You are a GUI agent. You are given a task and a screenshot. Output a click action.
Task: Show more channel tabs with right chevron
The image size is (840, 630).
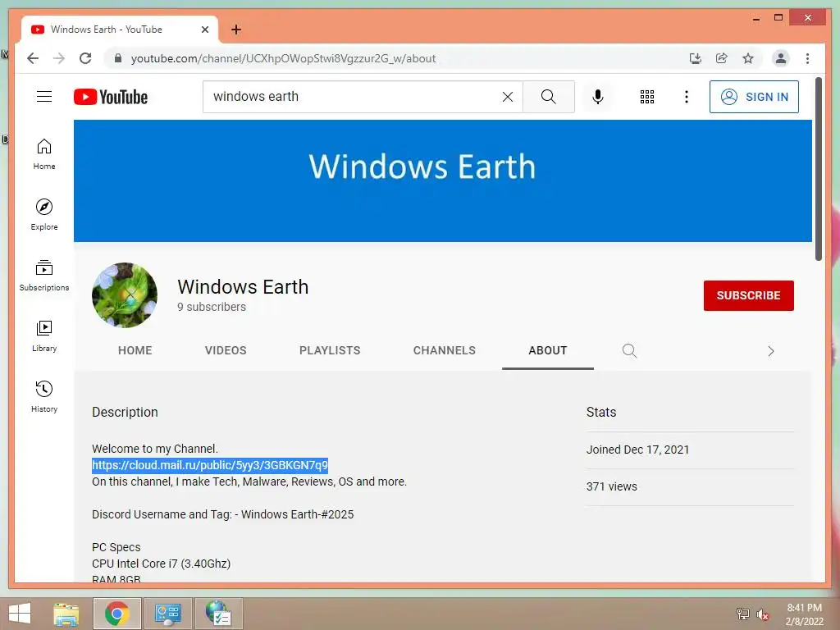[x=771, y=351]
